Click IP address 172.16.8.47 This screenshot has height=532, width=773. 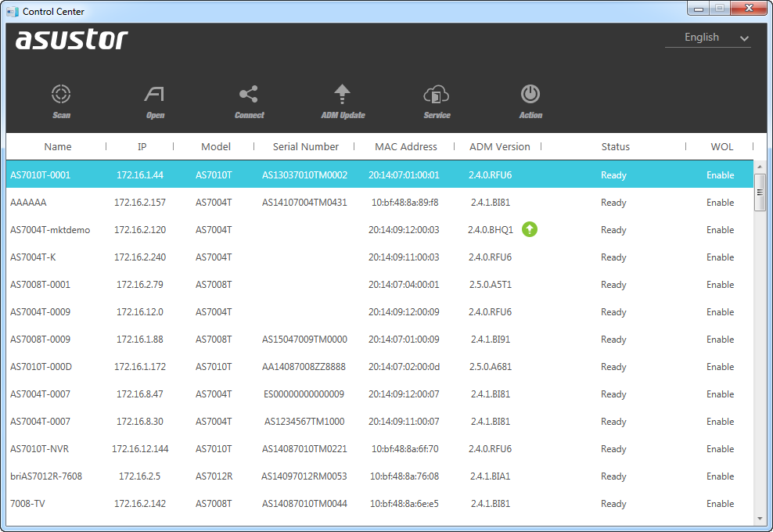tap(140, 394)
